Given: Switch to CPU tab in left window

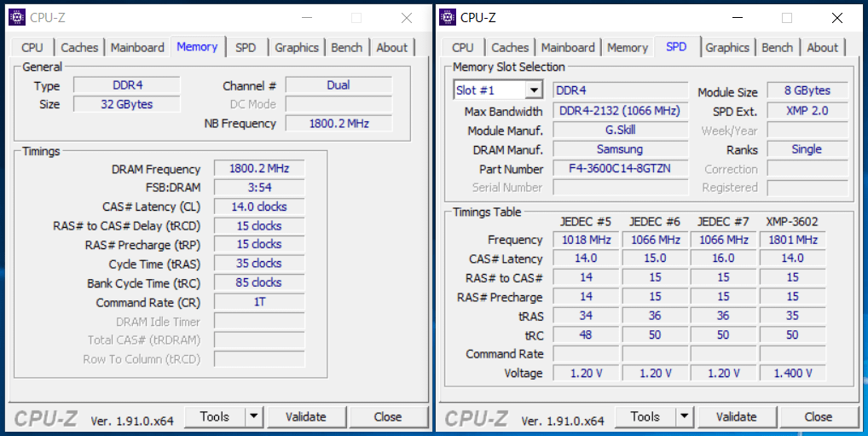Looking at the screenshot, I should [32, 48].
